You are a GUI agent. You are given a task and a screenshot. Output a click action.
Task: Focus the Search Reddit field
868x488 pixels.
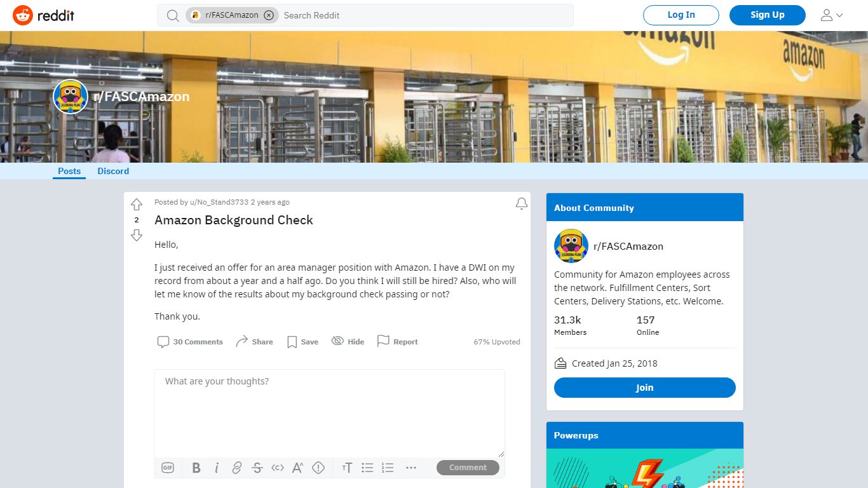tap(424, 15)
